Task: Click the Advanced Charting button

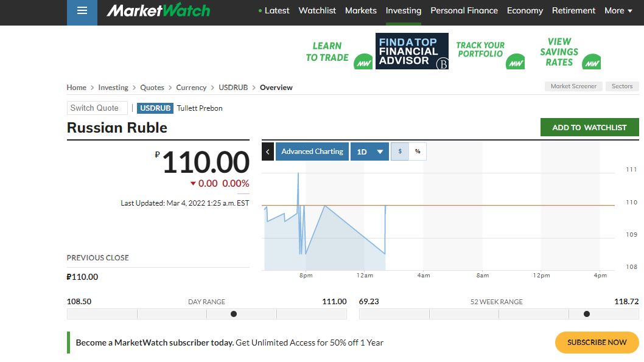Action: pyautogui.click(x=312, y=151)
